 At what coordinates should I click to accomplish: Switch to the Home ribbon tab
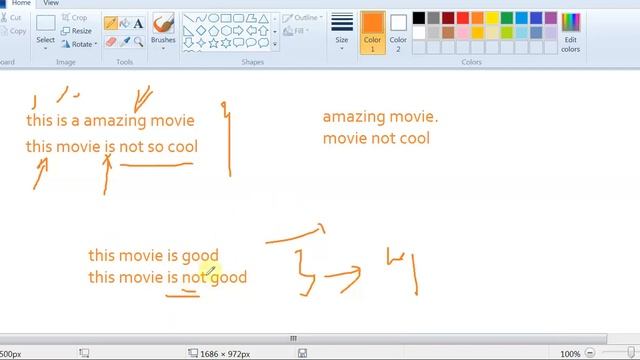(21, 3)
